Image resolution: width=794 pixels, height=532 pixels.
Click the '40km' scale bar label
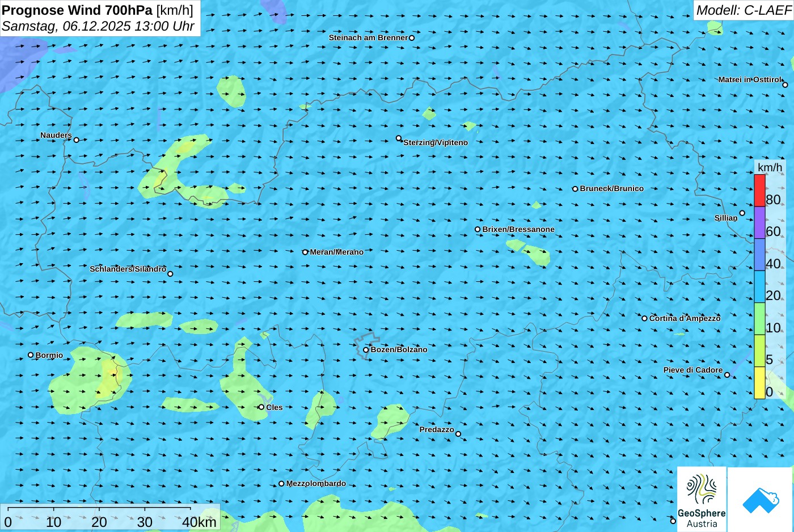click(x=199, y=522)
